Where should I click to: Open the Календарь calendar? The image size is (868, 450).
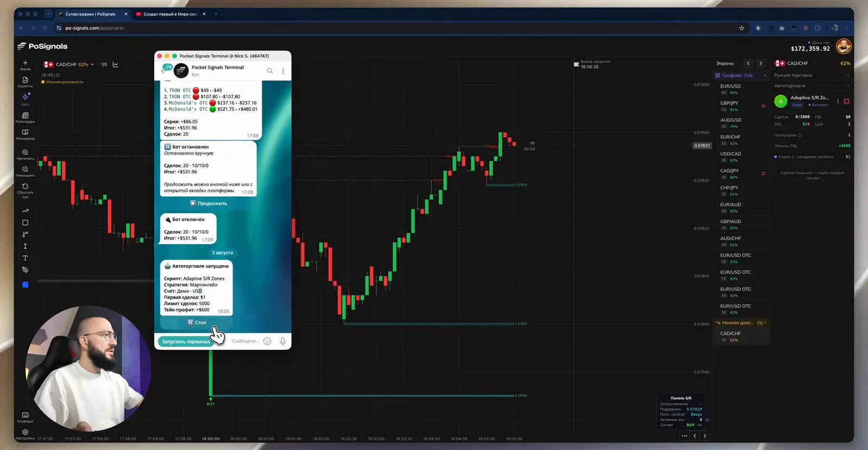click(x=25, y=117)
